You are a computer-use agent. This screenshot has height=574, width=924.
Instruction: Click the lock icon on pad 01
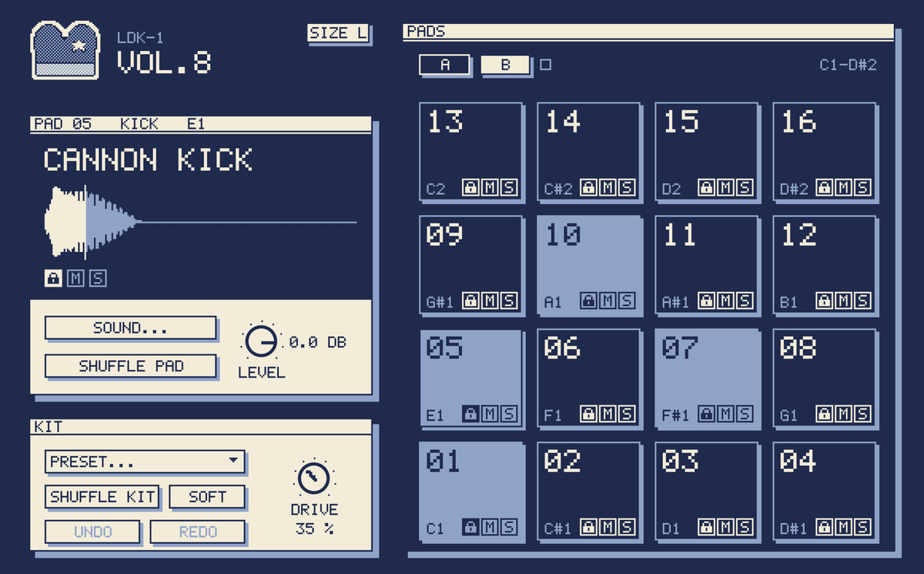click(470, 528)
